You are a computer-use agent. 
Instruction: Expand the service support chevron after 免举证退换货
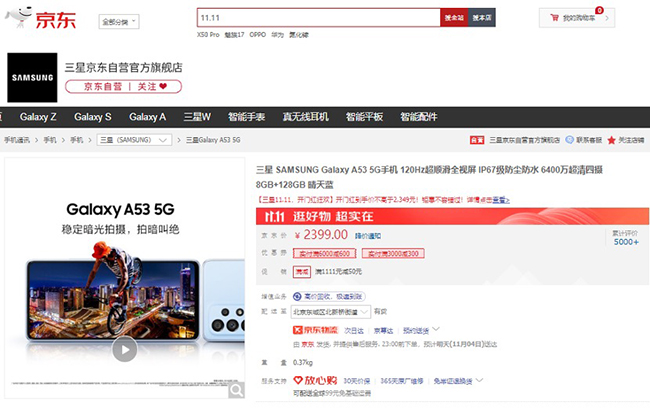coord(480,380)
